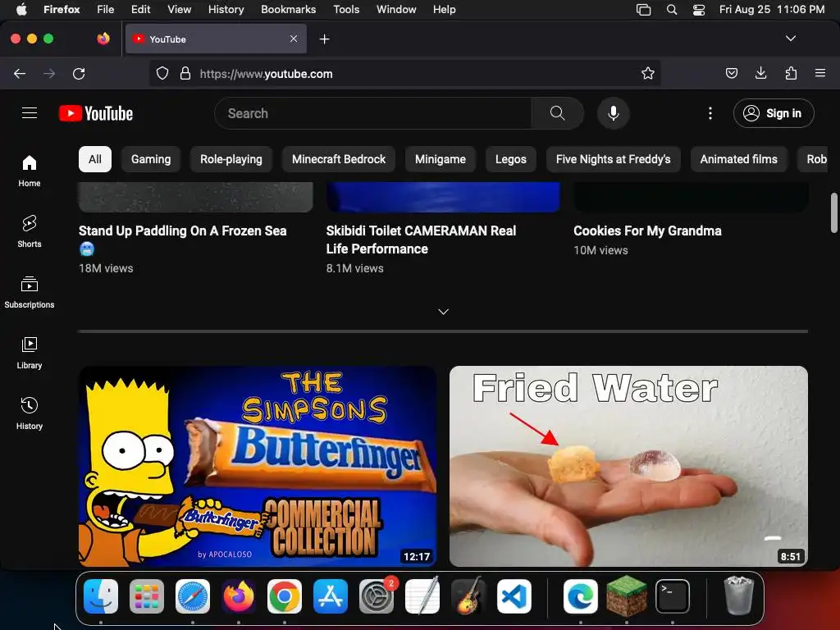Open Minecraft from the dock

(626, 596)
